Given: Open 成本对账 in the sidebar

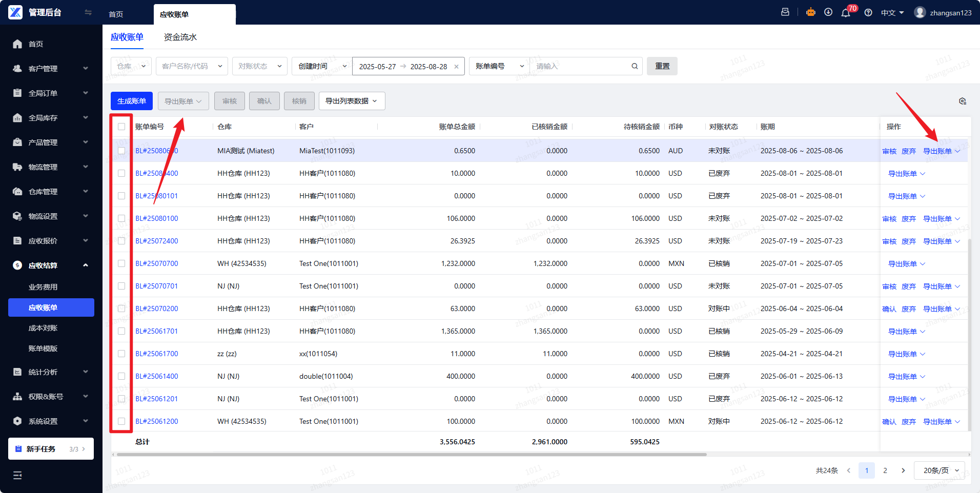Looking at the screenshot, I should point(43,328).
